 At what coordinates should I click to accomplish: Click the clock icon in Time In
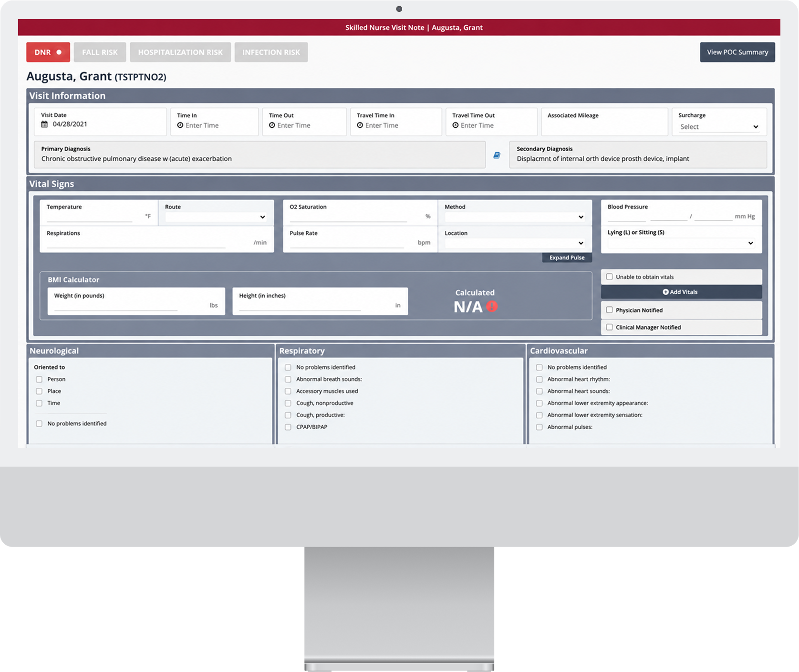(180, 125)
